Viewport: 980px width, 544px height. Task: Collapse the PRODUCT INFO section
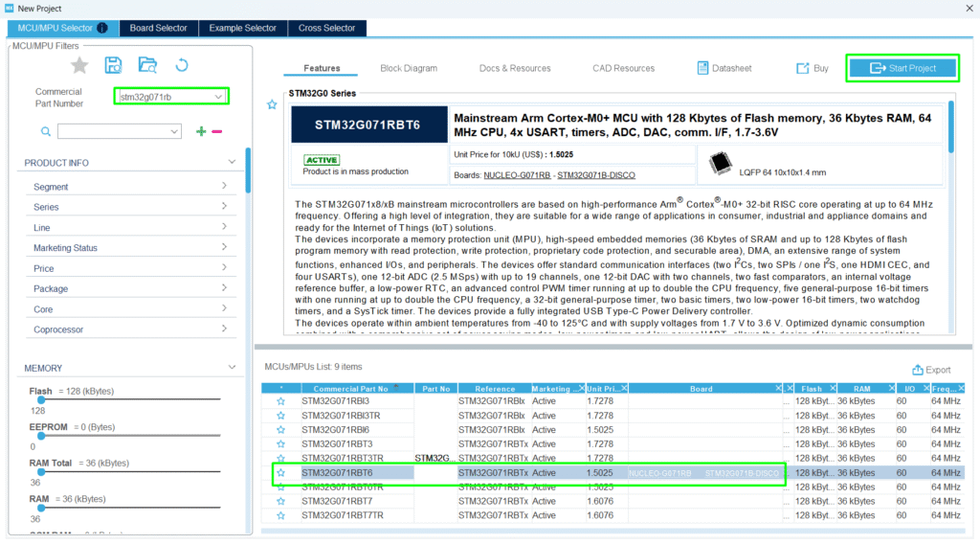[232, 163]
